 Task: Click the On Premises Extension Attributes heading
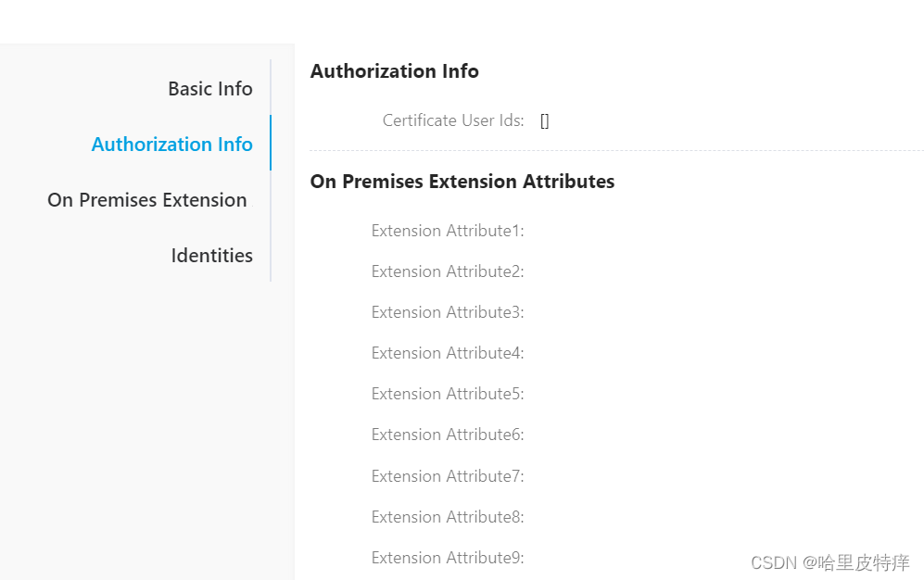(462, 182)
